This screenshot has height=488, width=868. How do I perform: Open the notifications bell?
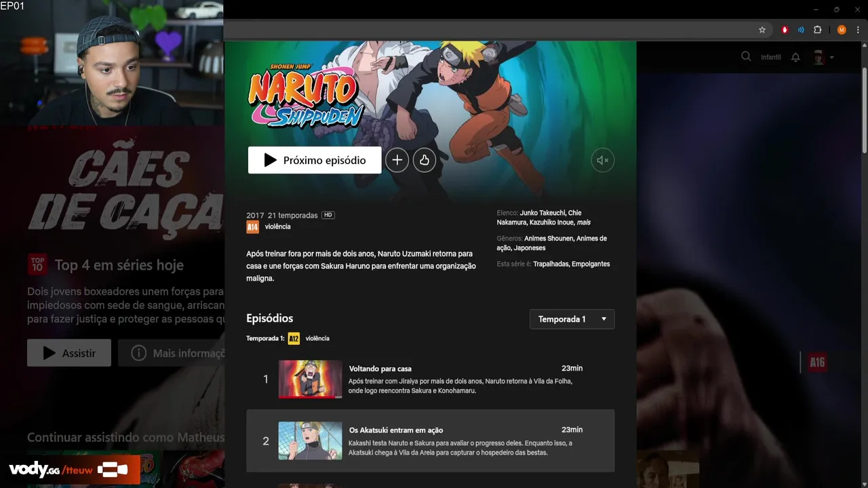tap(796, 58)
